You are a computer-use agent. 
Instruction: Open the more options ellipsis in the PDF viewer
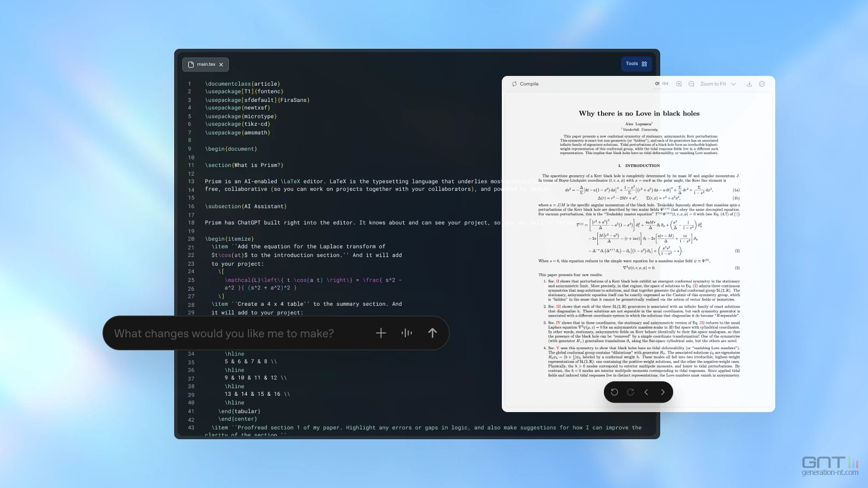pos(762,84)
